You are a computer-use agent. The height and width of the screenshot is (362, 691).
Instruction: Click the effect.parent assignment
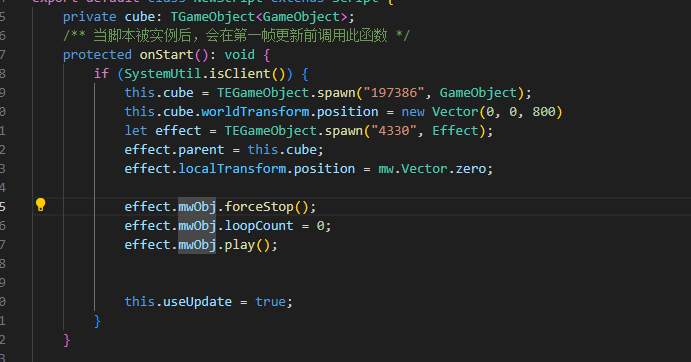coord(224,149)
